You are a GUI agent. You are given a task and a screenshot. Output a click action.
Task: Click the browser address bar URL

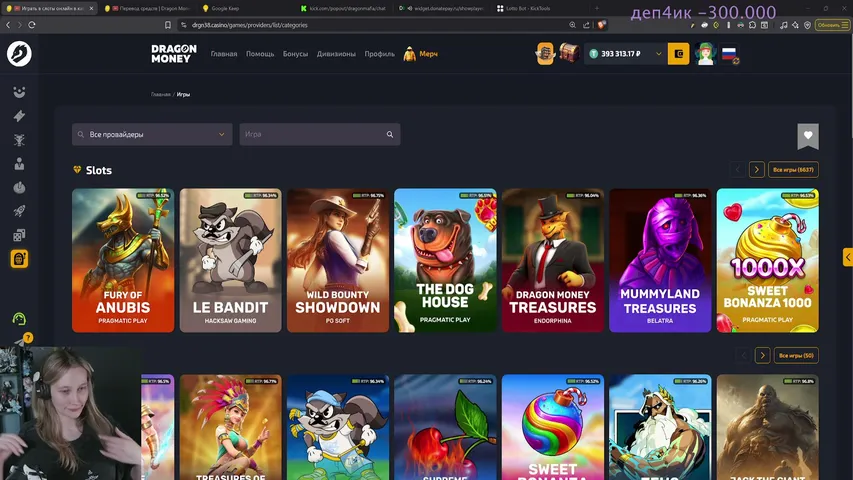[x=250, y=25]
